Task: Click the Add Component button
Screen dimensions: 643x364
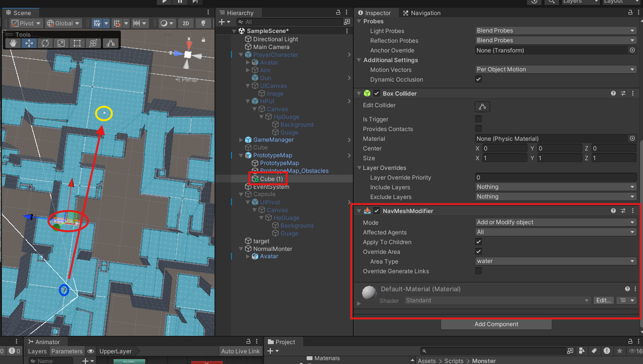Action: point(496,324)
